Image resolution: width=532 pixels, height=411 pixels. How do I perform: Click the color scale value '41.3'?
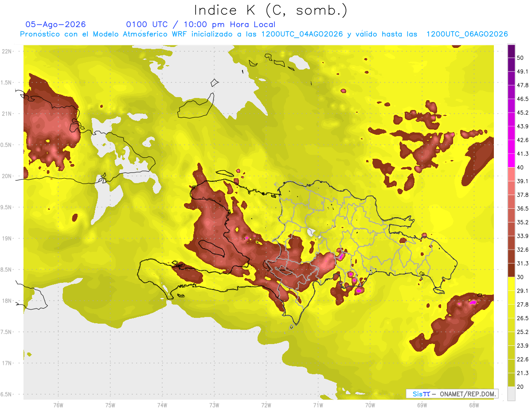pos(523,154)
